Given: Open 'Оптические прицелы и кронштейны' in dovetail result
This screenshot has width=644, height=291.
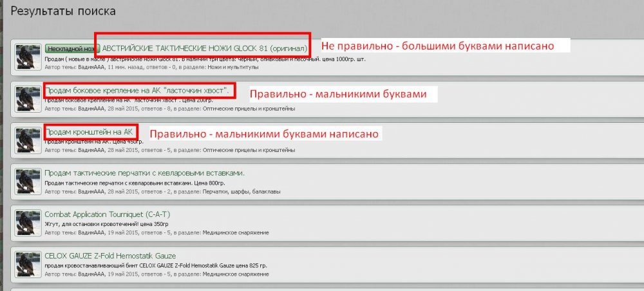Looking at the screenshot, I should [x=249, y=109].
